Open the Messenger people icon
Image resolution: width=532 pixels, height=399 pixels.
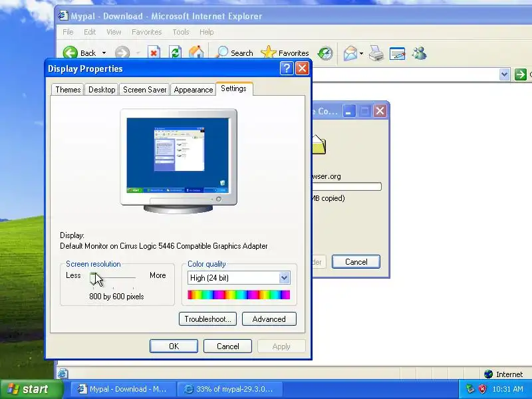coord(420,53)
